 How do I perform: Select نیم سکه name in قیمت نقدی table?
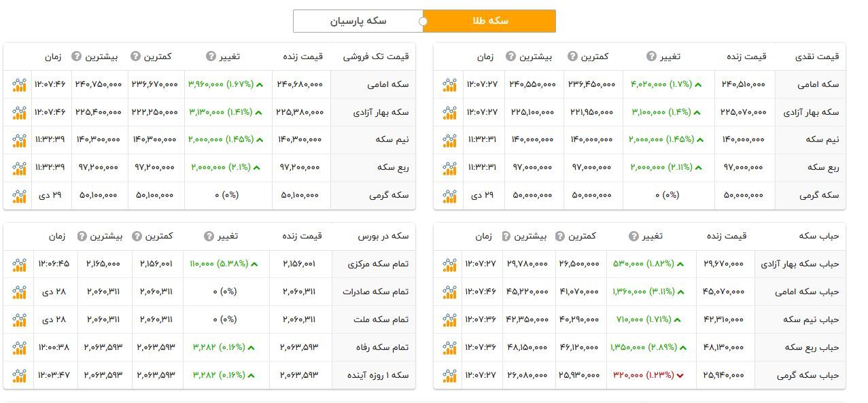[821, 140]
